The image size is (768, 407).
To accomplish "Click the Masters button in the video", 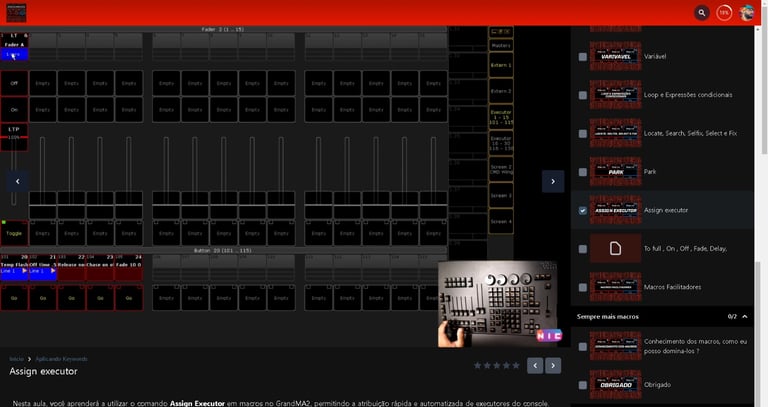I will click(501, 45).
